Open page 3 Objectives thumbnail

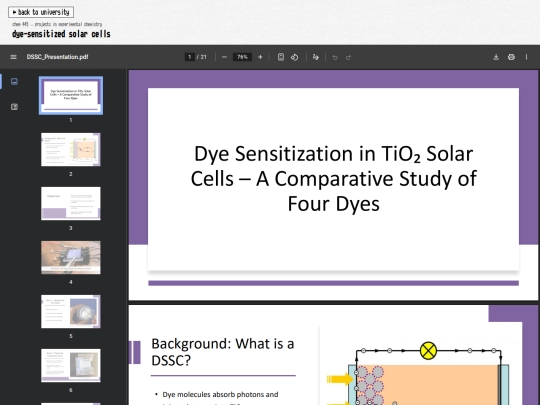71,204
